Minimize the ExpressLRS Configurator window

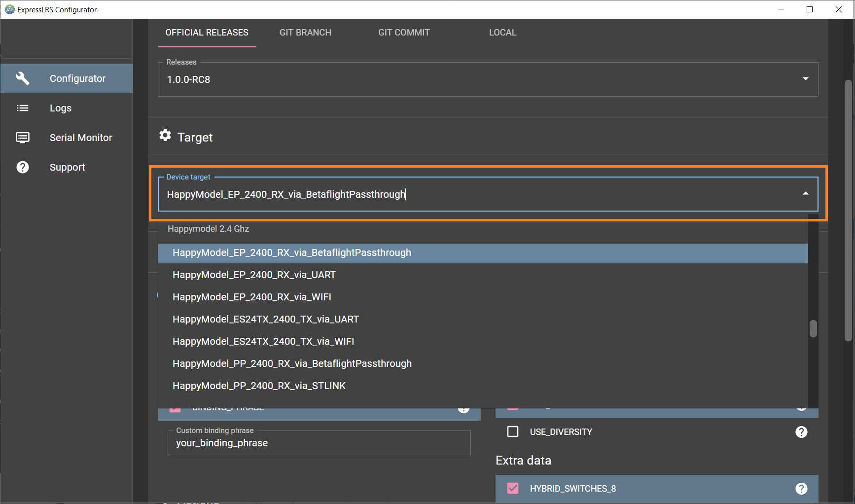(x=781, y=9)
